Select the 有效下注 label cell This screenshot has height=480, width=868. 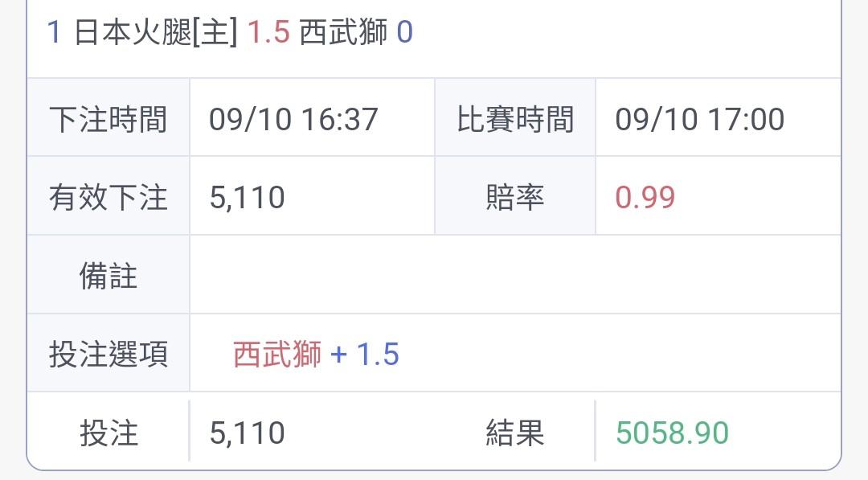tap(108, 196)
